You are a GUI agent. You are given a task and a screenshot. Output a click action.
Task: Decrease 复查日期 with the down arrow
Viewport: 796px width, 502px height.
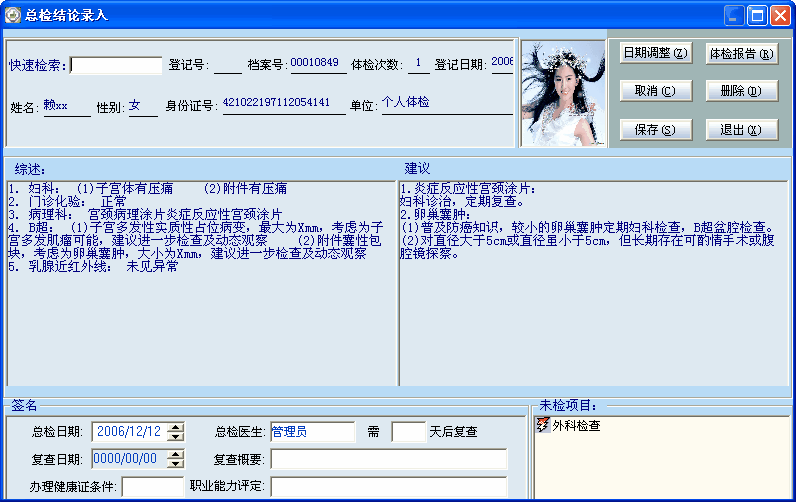(176, 463)
